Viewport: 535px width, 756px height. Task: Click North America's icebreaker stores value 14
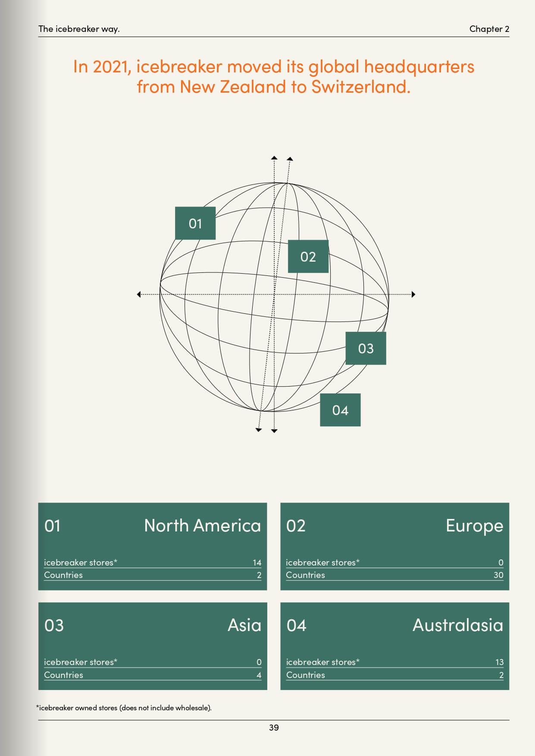(257, 562)
